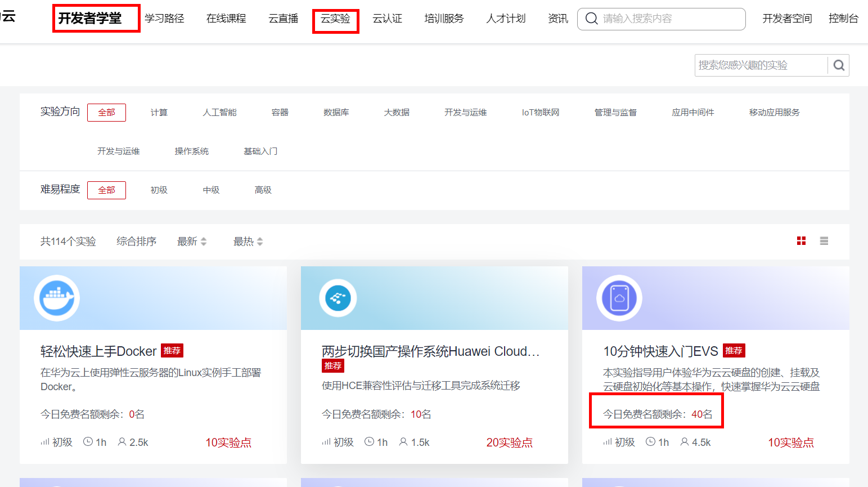Click the cloud disk icon on the EVS card
Image resolution: width=868 pixels, height=487 pixels.
[619, 298]
